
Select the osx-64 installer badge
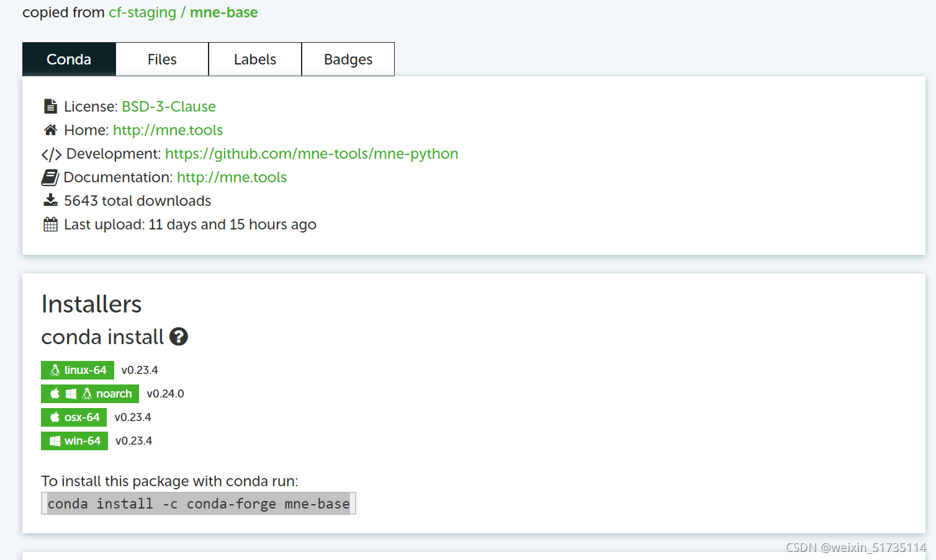tap(74, 417)
